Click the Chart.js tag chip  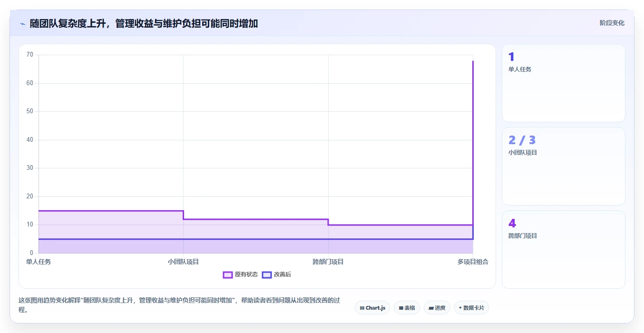tap(372, 308)
